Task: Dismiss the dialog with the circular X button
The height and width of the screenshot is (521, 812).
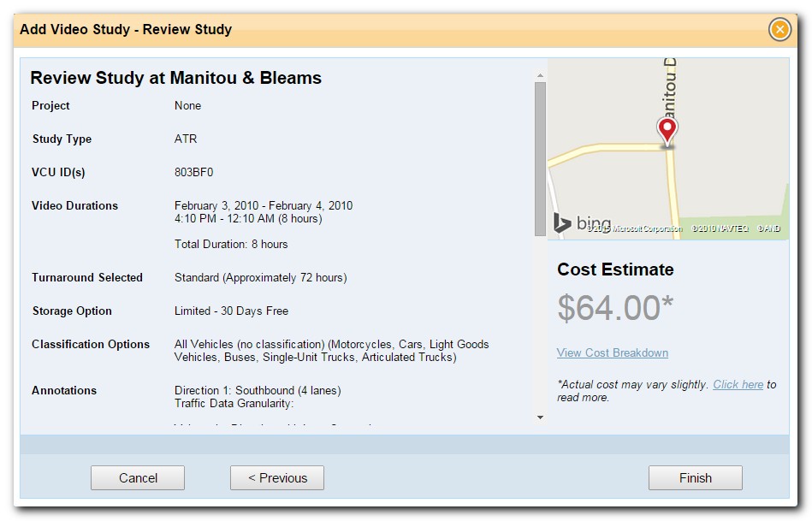Action: (x=779, y=29)
